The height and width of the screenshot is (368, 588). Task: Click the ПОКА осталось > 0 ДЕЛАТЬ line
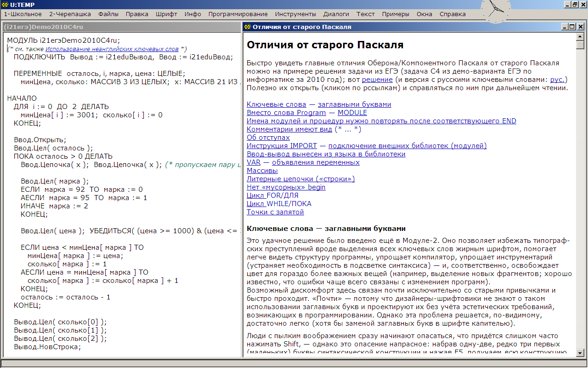pos(63,156)
